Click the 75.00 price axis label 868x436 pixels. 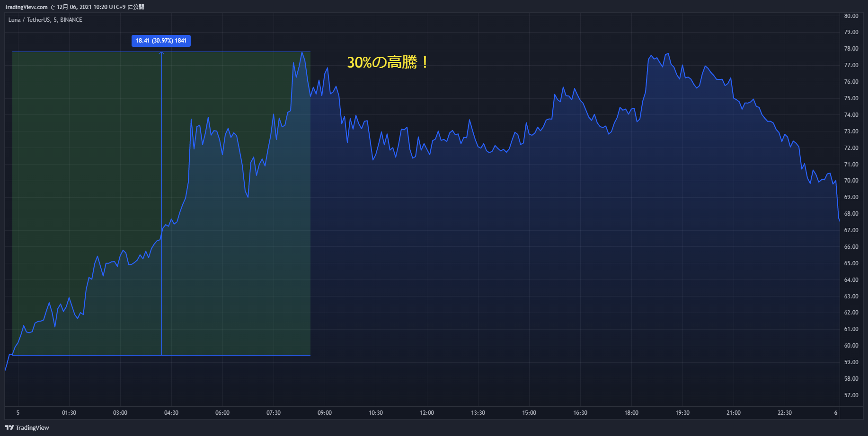(851, 98)
